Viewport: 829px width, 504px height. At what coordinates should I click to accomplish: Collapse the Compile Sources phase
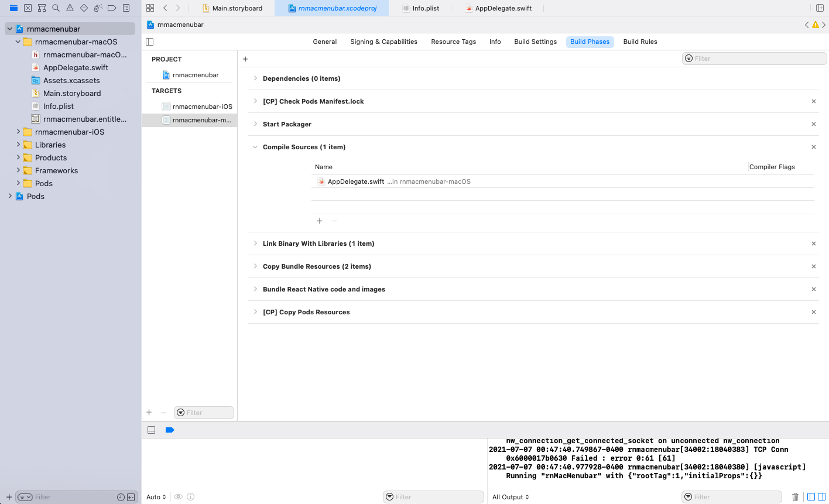tap(255, 147)
